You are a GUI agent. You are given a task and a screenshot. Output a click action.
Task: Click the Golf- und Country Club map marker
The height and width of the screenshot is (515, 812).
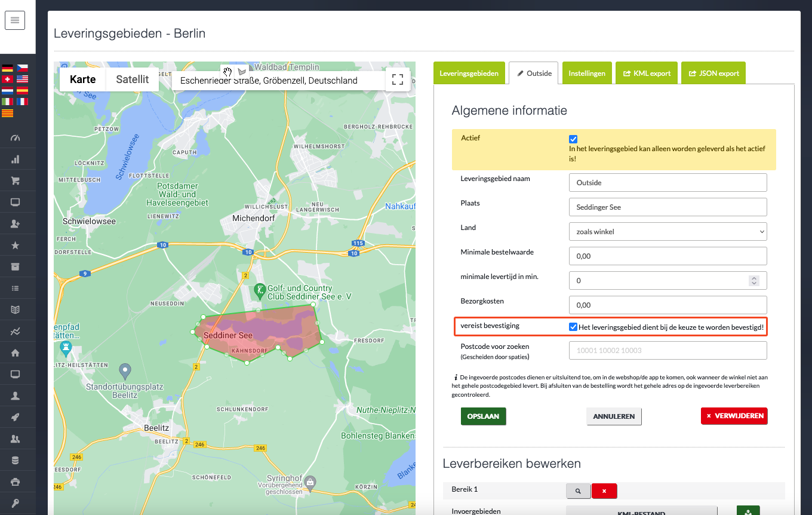260,292
